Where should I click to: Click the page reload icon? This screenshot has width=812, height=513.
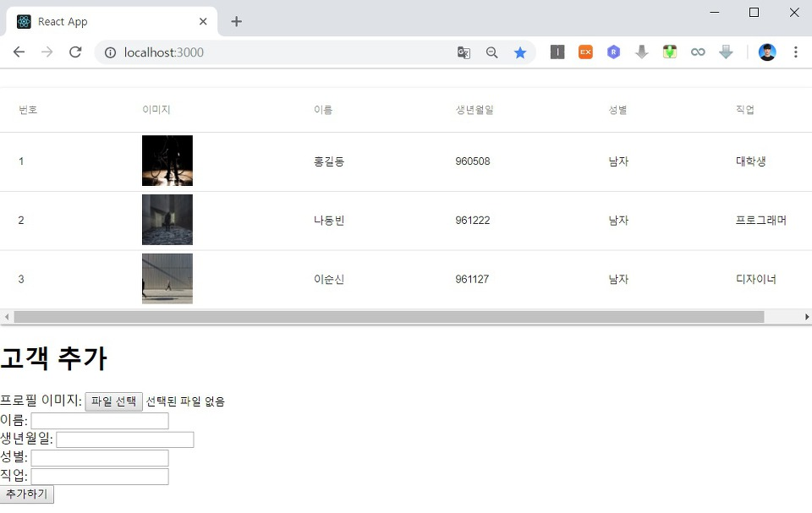pos(75,52)
